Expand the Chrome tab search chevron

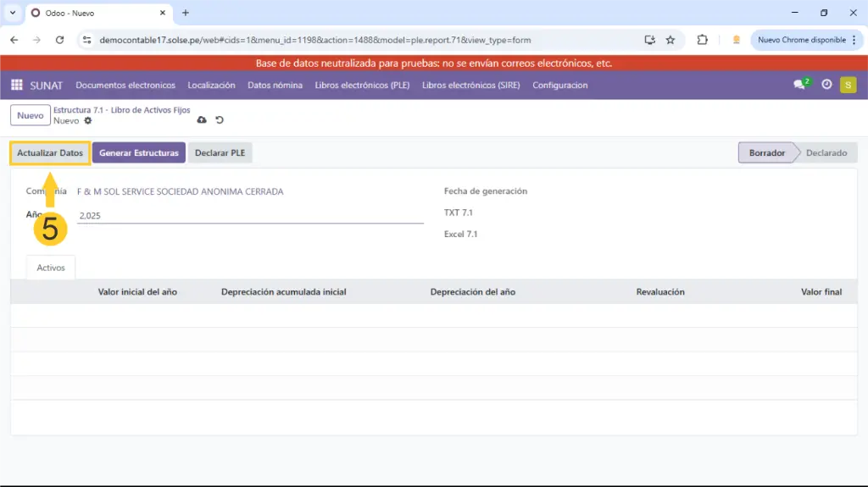[13, 13]
